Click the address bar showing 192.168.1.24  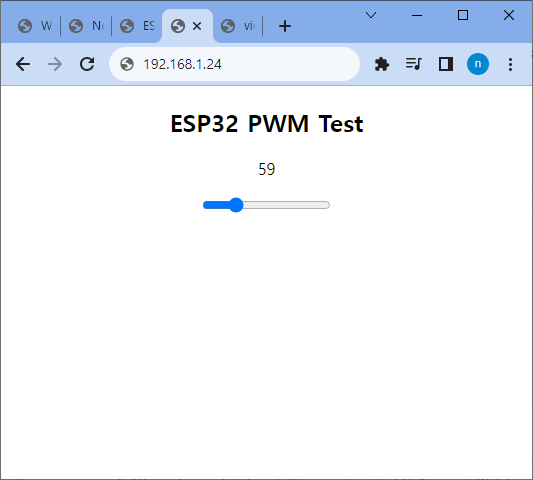coord(234,64)
